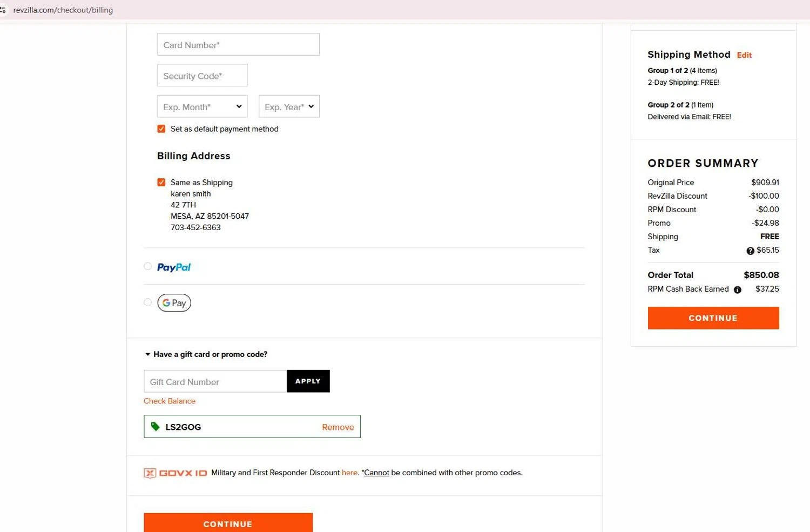Click the green promo tag icon
Image resolution: width=810 pixels, height=532 pixels.
pyautogui.click(x=156, y=427)
